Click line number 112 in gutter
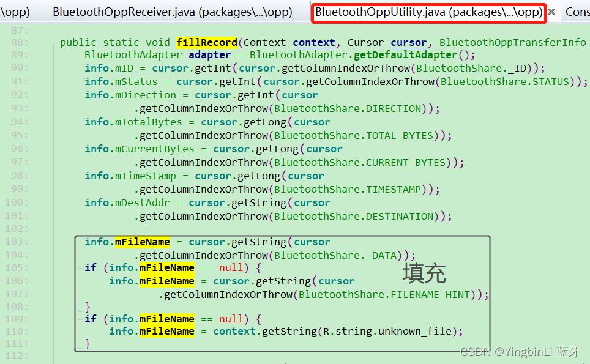Image resolution: width=590 pixels, height=364 pixels. click(x=16, y=355)
